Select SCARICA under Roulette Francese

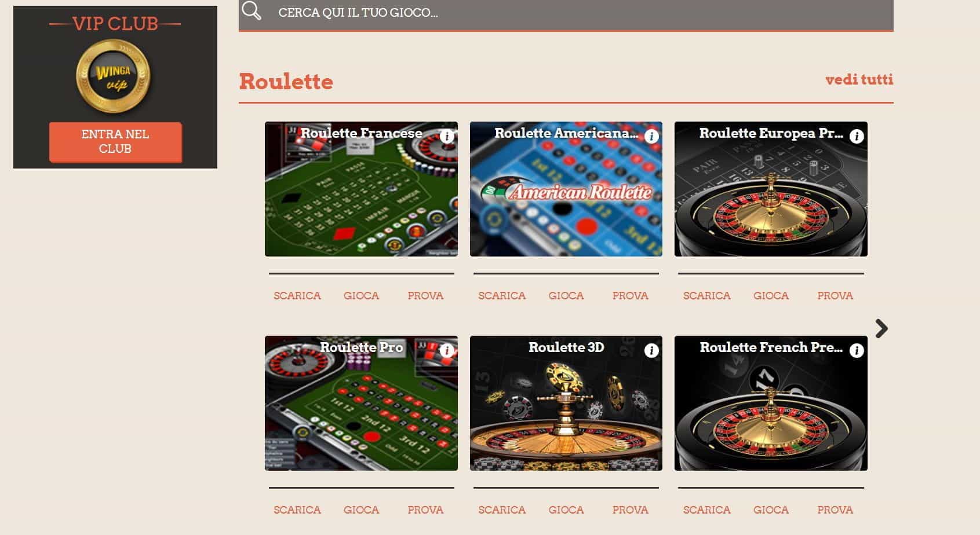click(297, 295)
